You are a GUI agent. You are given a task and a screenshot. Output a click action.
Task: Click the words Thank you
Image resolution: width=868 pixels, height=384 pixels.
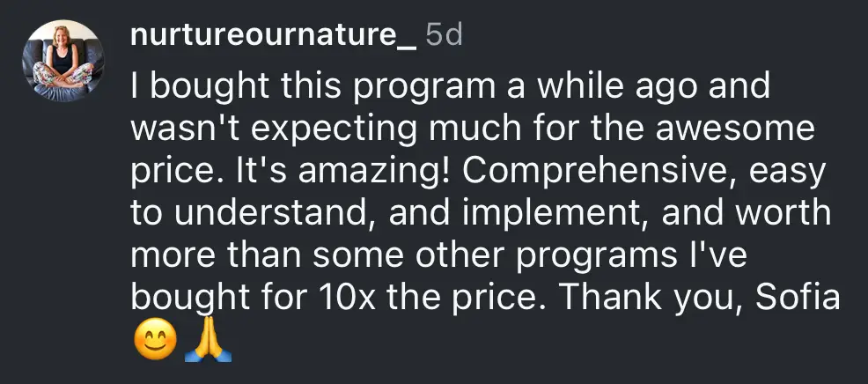645,298
